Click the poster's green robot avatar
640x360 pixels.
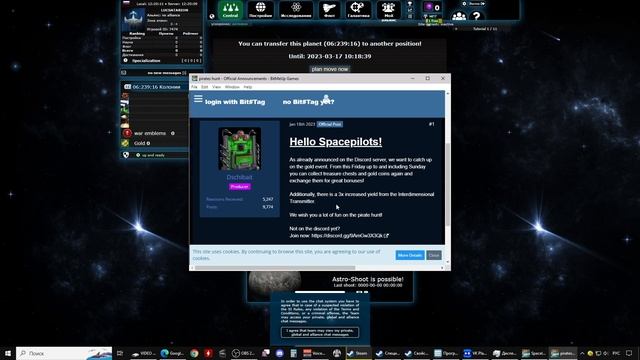click(240, 149)
